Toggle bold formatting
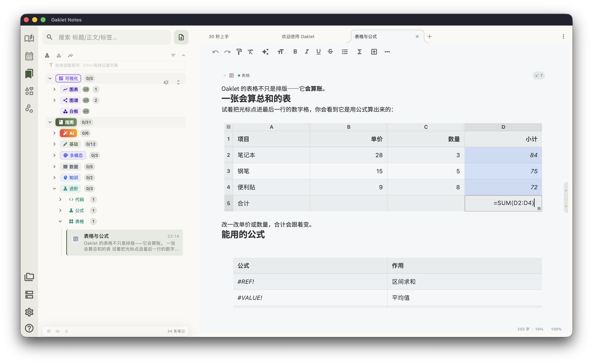The image size is (593, 364). [295, 52]
